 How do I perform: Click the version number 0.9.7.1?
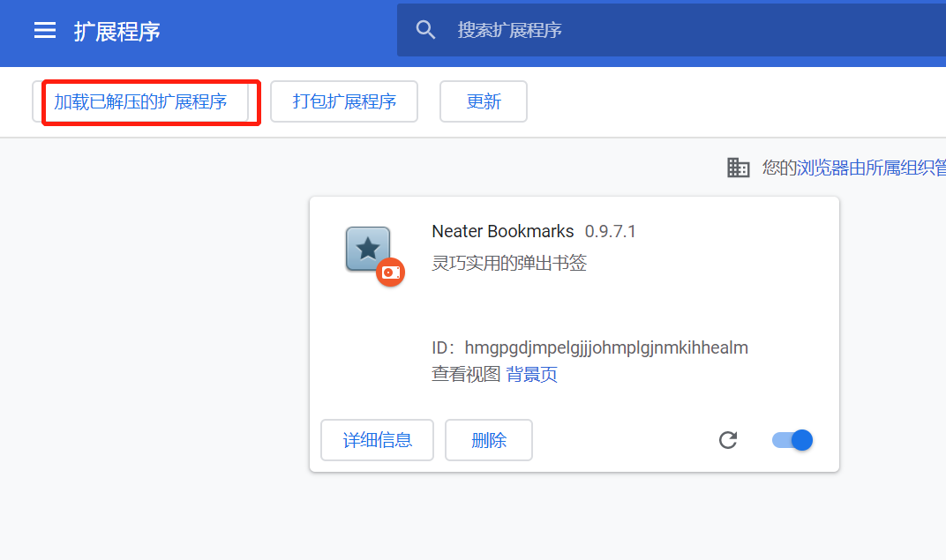[610, 231]
